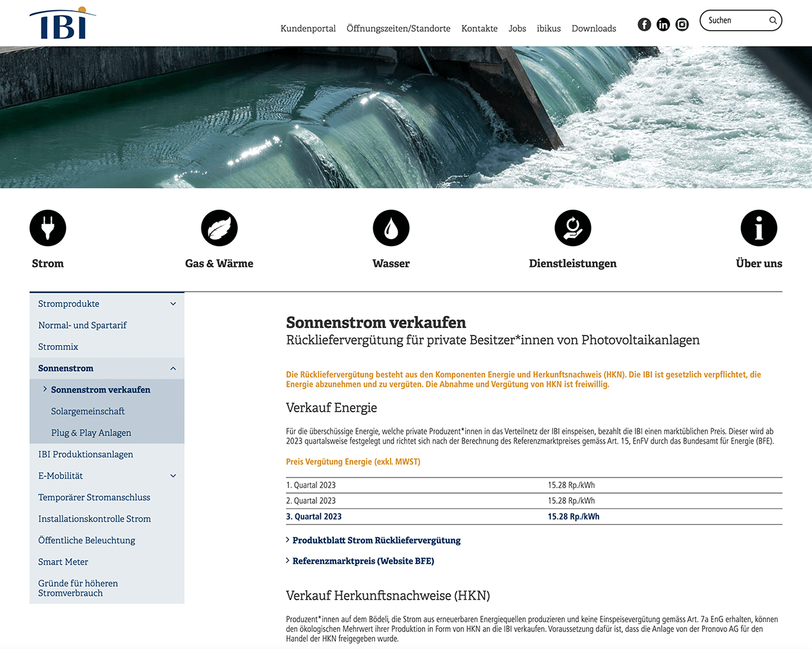Select Plug & Play Anlagen subitem
Screen dimensions: 812x649
pyautogui.click(x=91, y=433)
